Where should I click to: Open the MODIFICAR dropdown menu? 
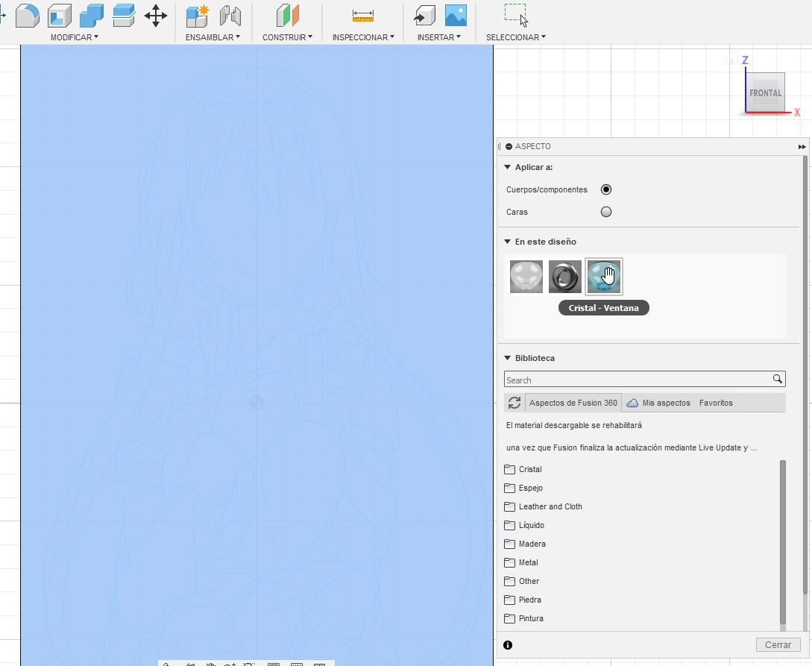[74, 37]
